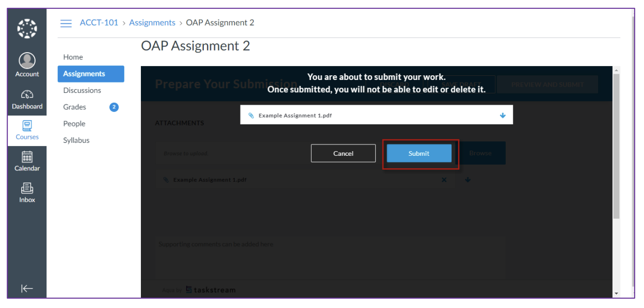This screenshot has width=644, height=308.
Task: Click the paperclip icon in the confirmation attachment row
Action: tap(251, 116)
